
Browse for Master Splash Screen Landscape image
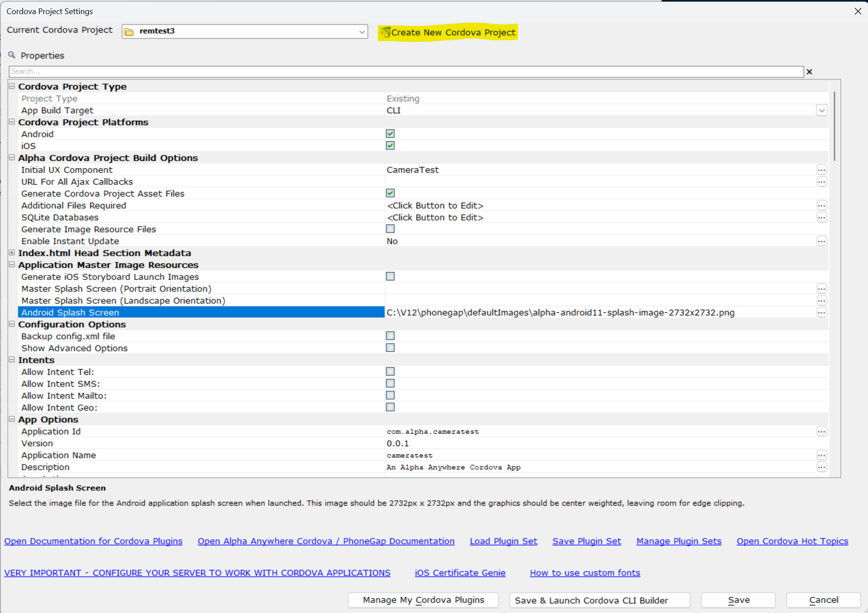click(821, 301)
